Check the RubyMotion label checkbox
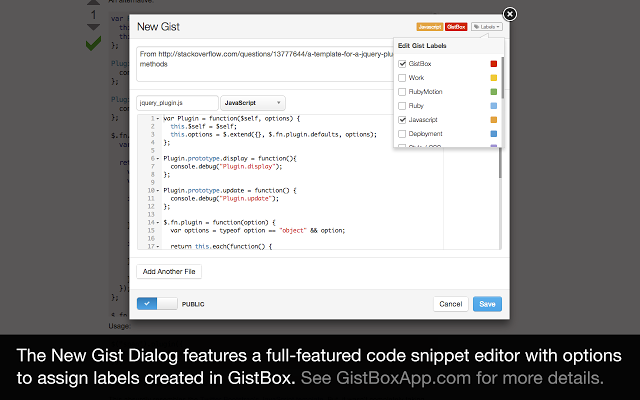This screenshot has width=640, height=400. coord(402,92)
